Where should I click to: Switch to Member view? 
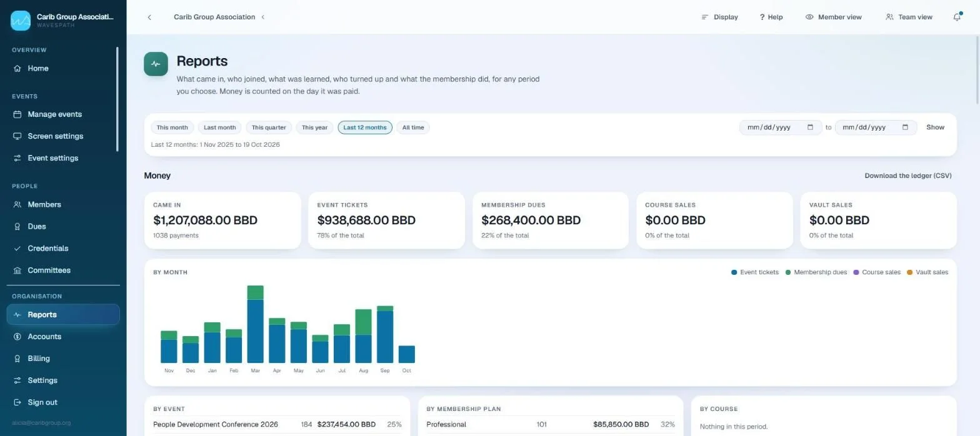pos(834,17)
